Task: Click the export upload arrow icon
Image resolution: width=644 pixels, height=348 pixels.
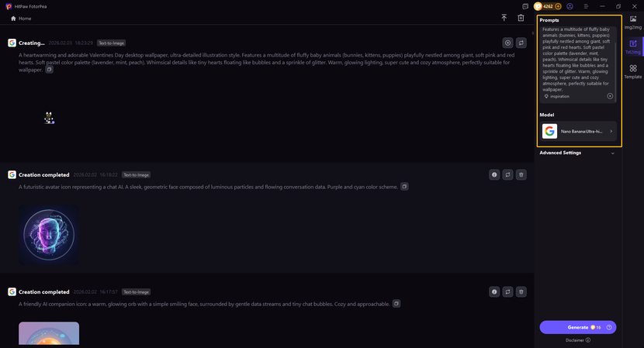Action: tap(504, 18)
